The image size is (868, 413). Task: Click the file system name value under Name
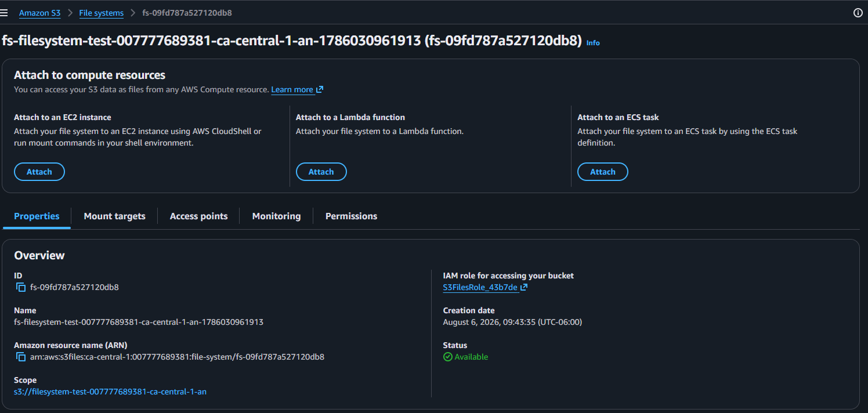(x=139, y=322)
